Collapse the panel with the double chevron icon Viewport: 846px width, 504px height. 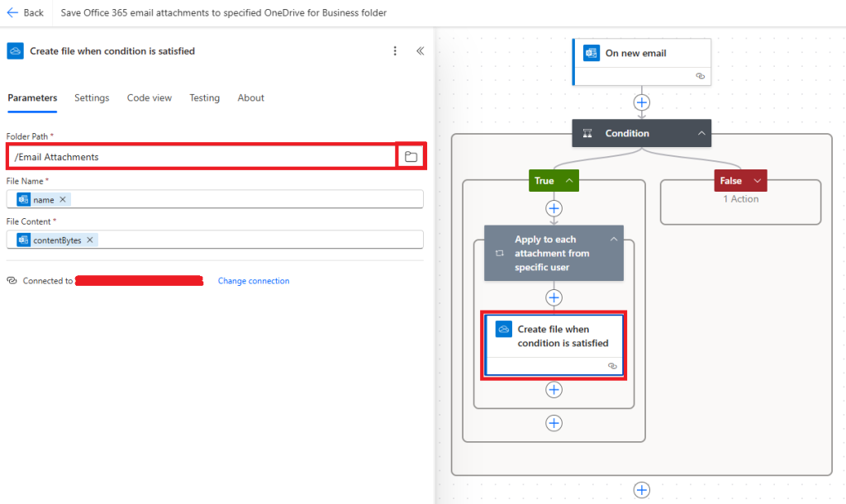pos(420,51)
